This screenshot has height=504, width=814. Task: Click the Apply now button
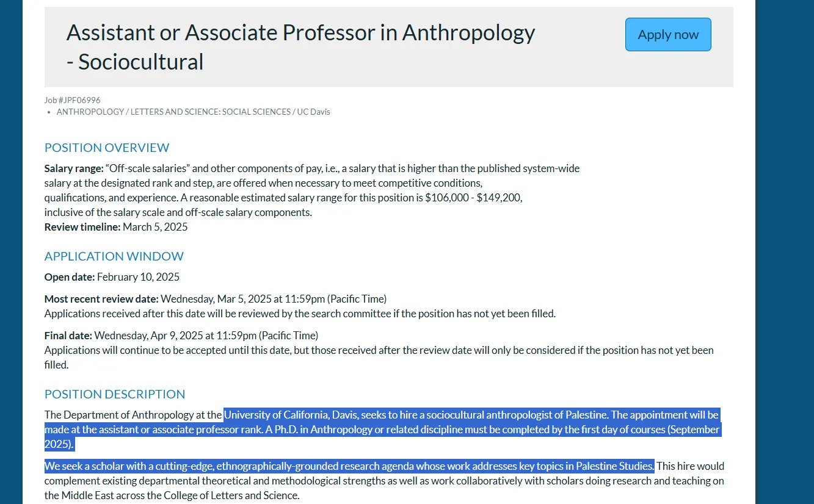click(668, 35)
